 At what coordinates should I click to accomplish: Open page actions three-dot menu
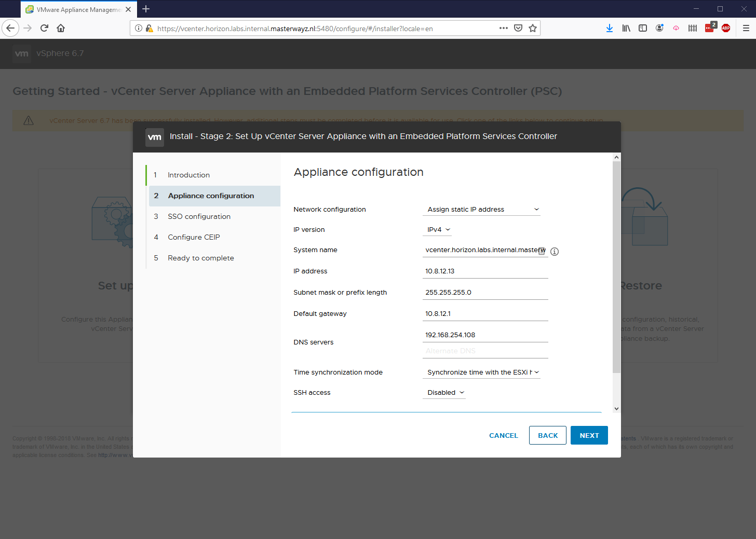504,28
